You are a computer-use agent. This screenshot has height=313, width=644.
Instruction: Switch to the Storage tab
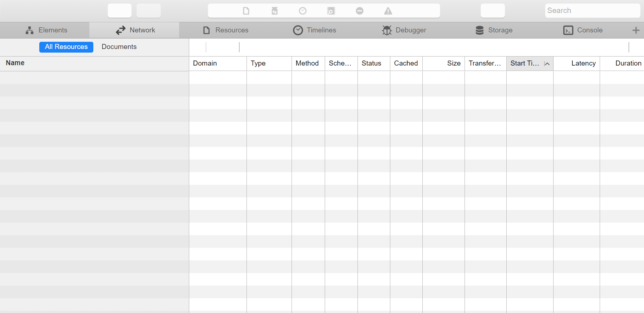click(493, 30)
